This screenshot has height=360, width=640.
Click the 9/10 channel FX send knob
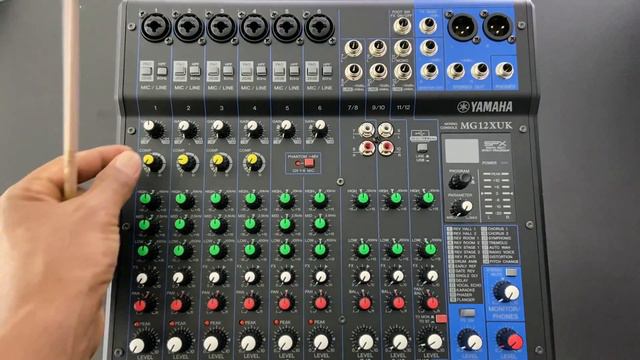click(x=397, y=276)
